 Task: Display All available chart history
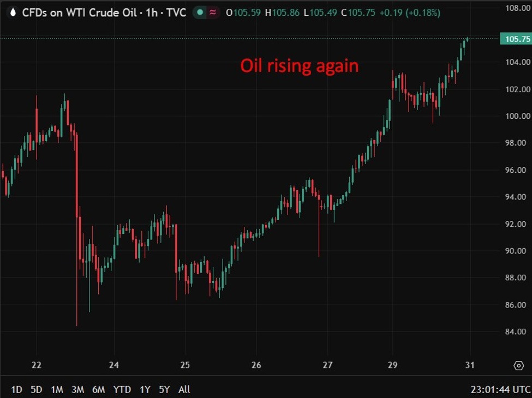184,389
